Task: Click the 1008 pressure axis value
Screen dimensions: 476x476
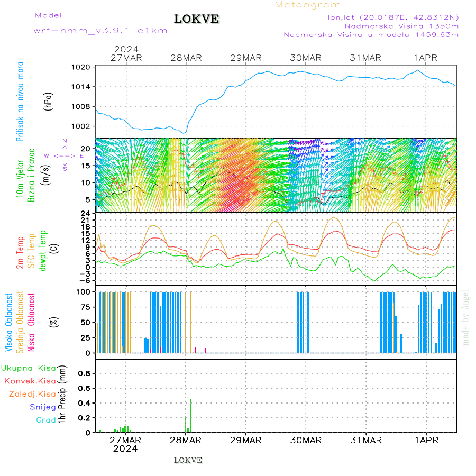Action: point(81,106)
